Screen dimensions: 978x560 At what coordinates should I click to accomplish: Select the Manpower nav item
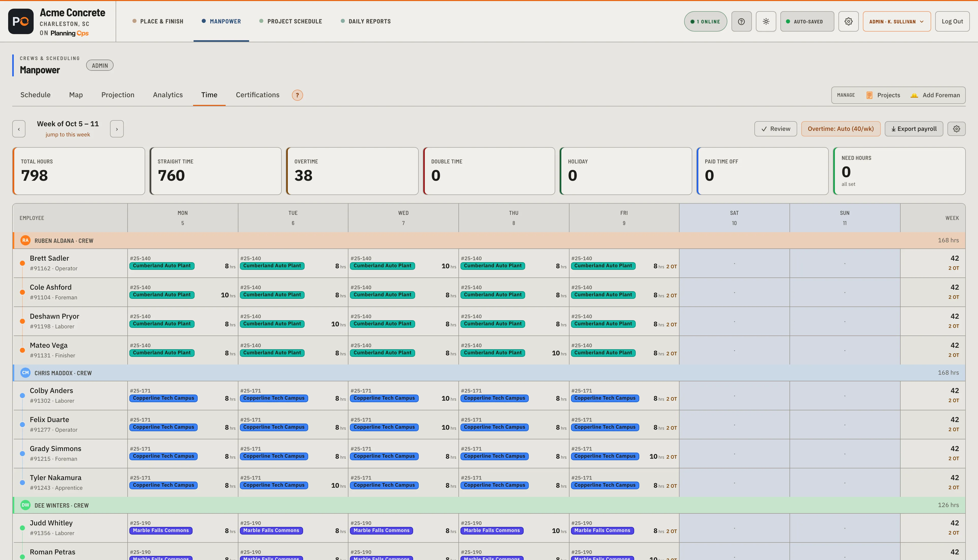click(221, 22)
